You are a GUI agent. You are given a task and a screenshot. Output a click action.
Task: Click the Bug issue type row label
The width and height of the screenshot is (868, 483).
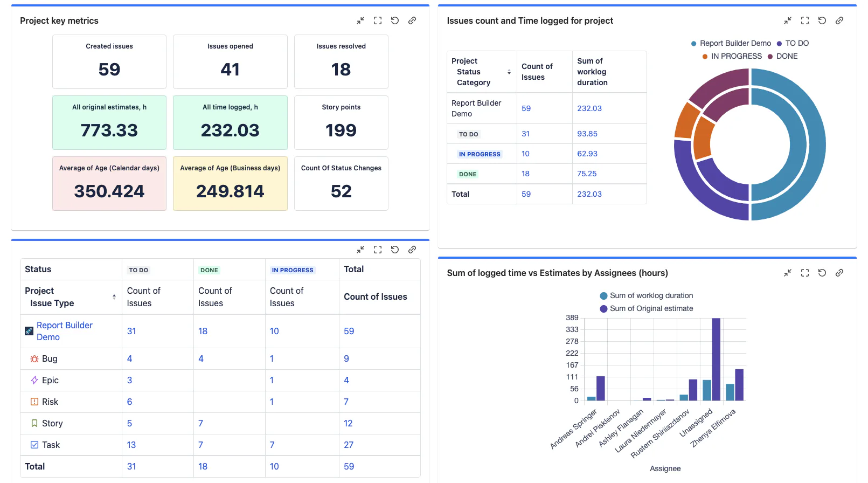tap(50, 358)
